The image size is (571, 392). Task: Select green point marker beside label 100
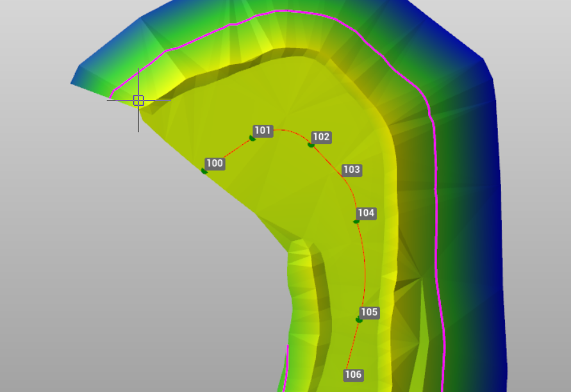[204, 171]
